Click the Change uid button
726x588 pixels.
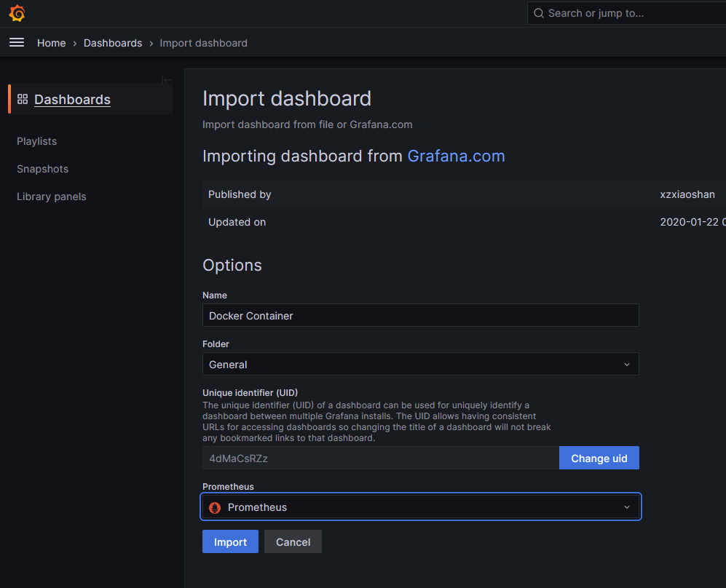[599, 458]
